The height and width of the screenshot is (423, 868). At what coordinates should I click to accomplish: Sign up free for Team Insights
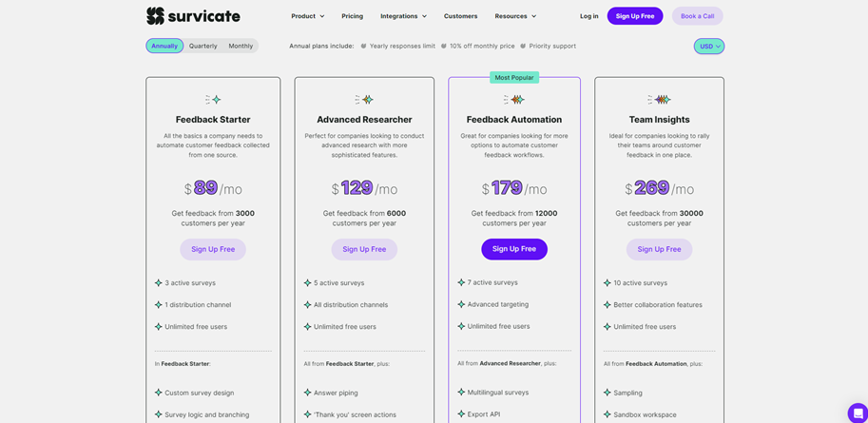point(659,249)
